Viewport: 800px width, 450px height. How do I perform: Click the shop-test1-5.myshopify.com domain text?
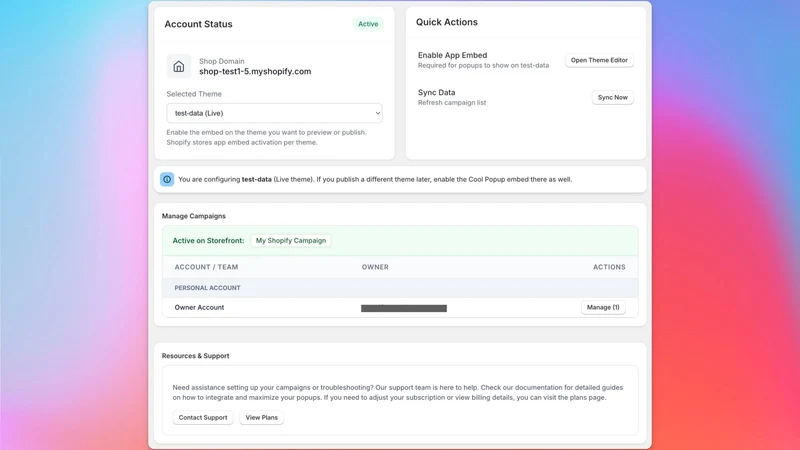[x=255, y=71]
